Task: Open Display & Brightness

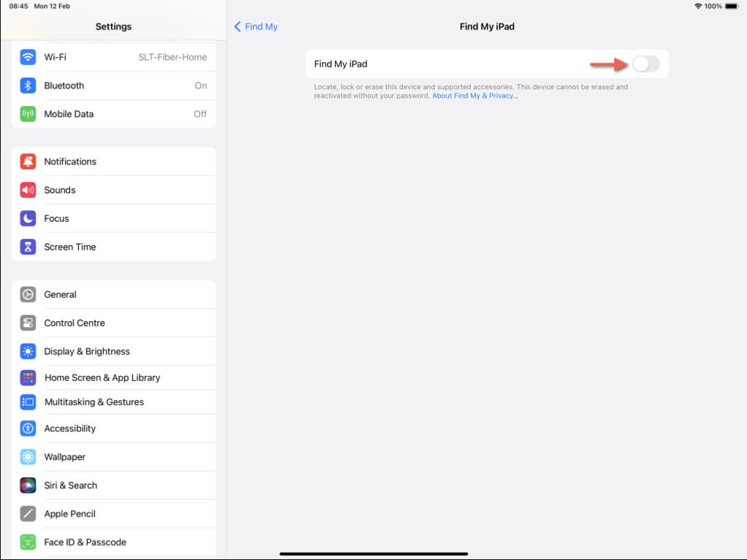Action: point(113,351)
